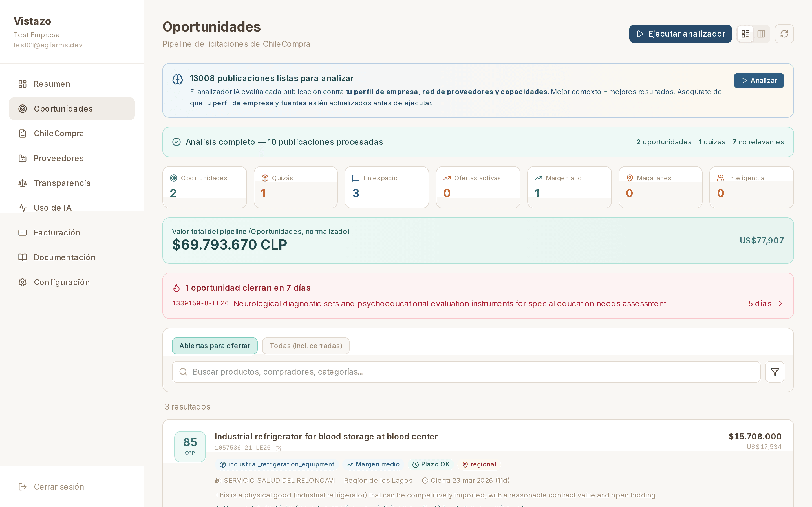This screenshot has height=507, width=812.
Task: Click the external link icon next to 1057536-21-LE26
Action: pos(279,448)
